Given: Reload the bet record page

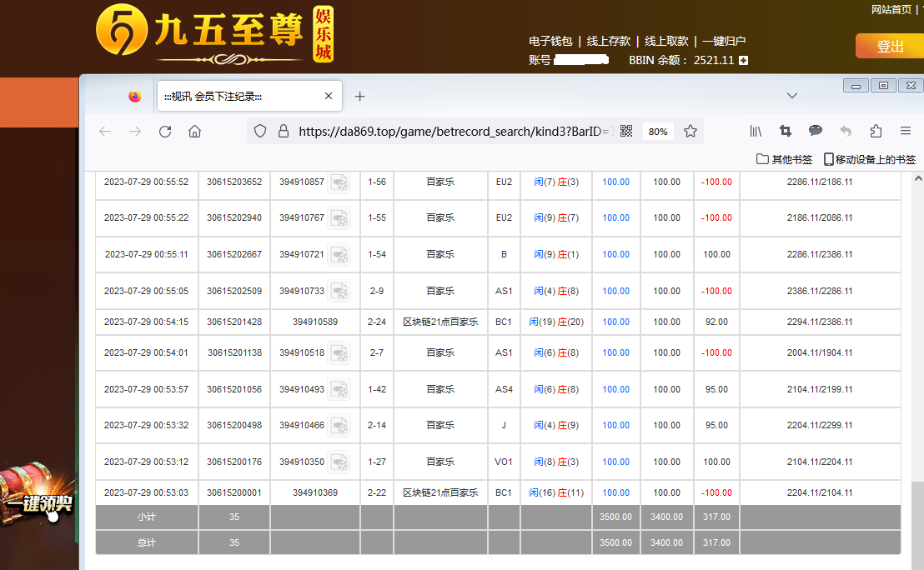Looking at the screenshot, I should pos(165,132).
